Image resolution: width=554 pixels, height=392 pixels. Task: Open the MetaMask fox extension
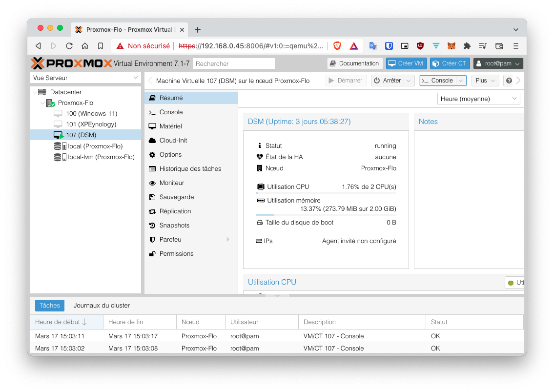pos(451,46)
